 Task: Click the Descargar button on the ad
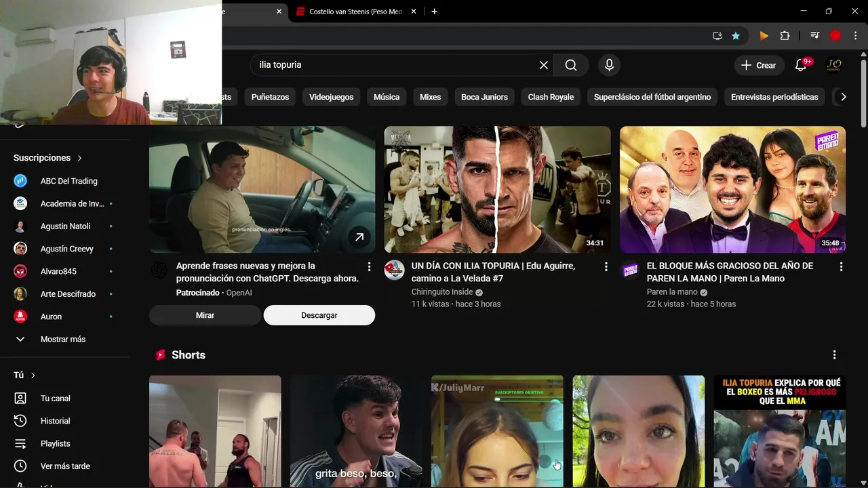[319, 315]
